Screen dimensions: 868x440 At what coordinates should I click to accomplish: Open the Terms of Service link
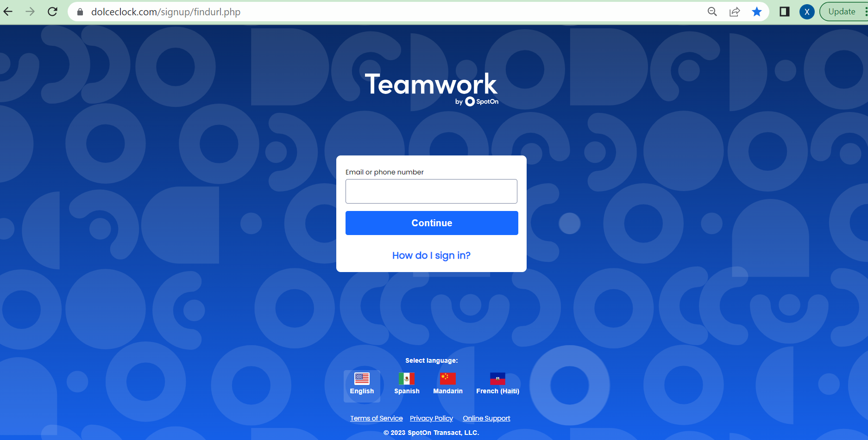coord(377,418)
